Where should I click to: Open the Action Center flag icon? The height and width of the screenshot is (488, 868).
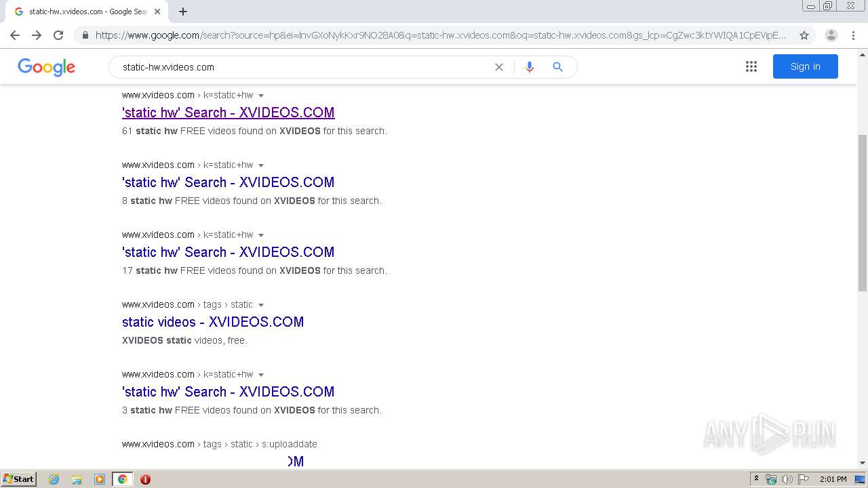click(804, 479)
